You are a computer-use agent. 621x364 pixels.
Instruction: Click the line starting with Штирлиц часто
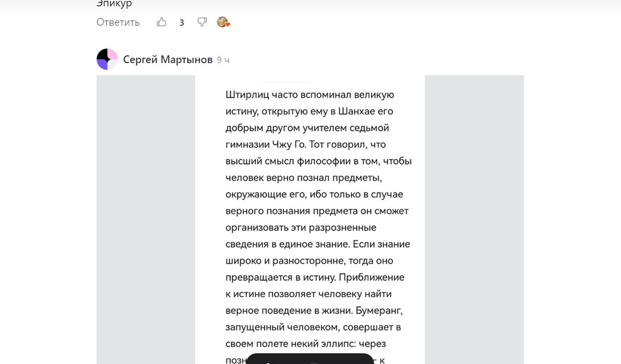pyautogui.click(x=310, y=95)
